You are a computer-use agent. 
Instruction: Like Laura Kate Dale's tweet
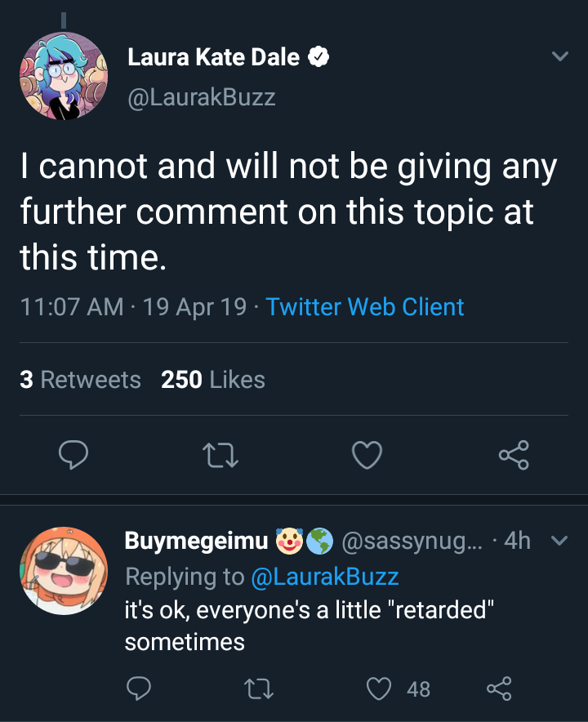367,455
